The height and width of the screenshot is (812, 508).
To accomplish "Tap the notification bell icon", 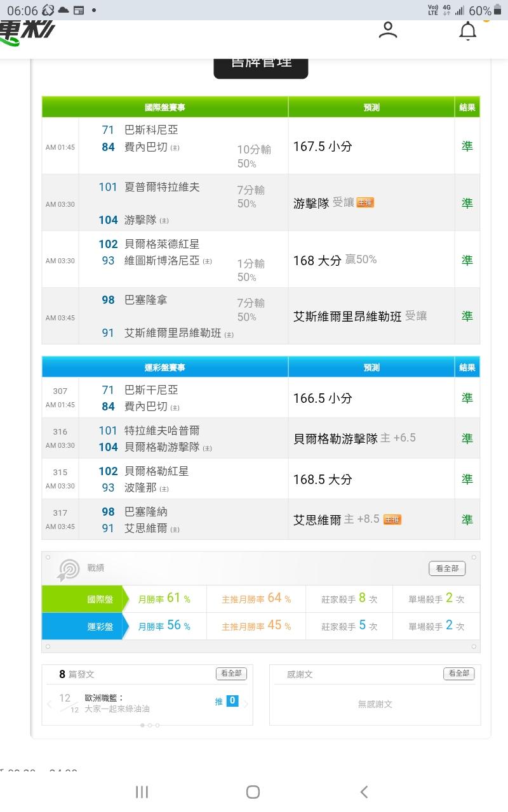I will click(x=468, y=31).
